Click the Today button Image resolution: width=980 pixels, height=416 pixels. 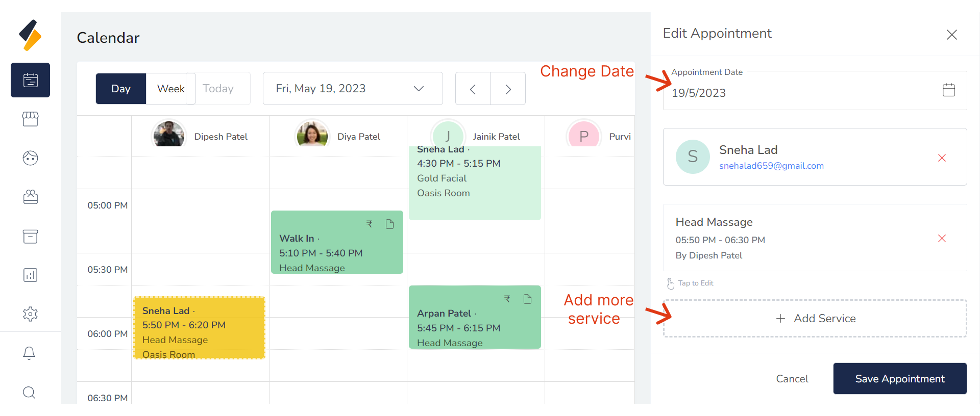218,89
